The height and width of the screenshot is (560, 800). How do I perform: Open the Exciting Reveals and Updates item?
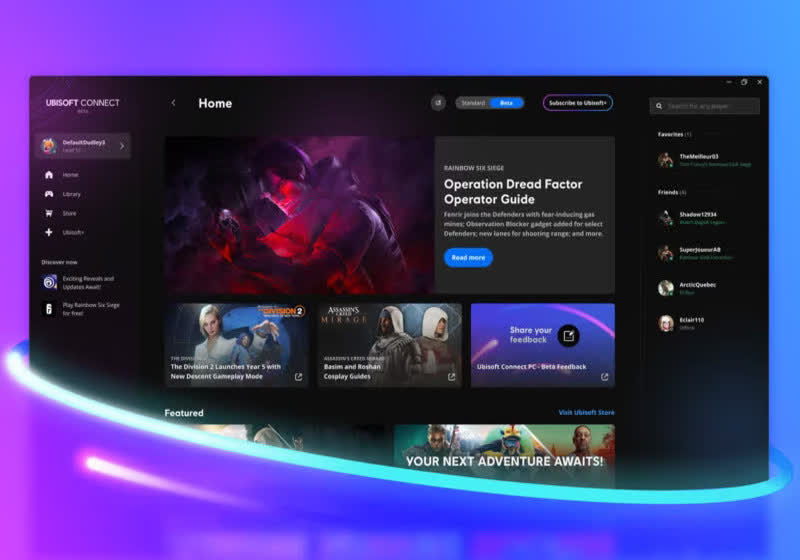[x=89, y=283]
